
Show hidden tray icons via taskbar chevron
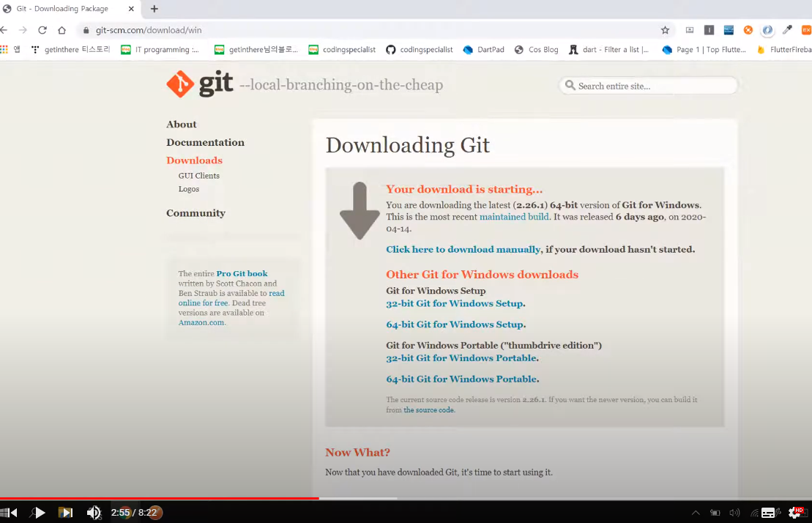tap(696, 513)
